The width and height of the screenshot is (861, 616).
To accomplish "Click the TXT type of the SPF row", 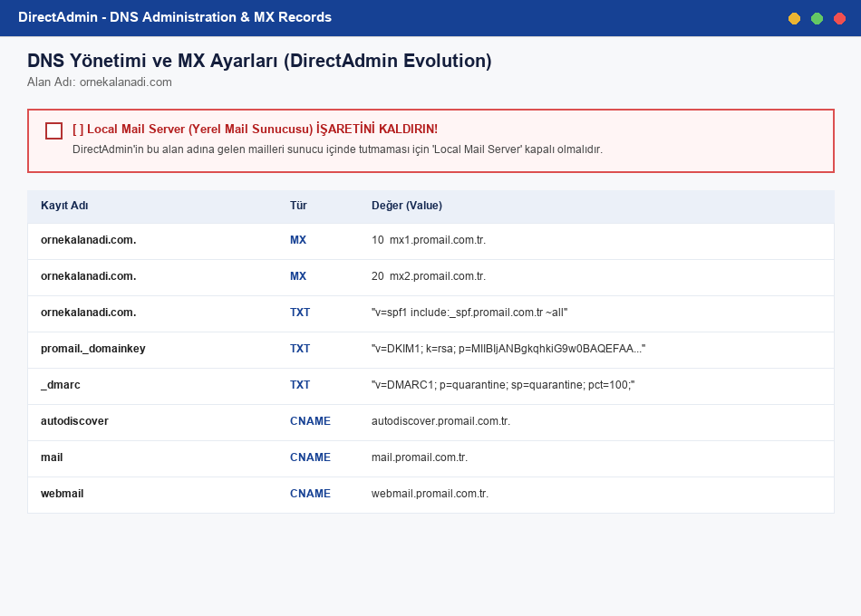I will [300, 313].
